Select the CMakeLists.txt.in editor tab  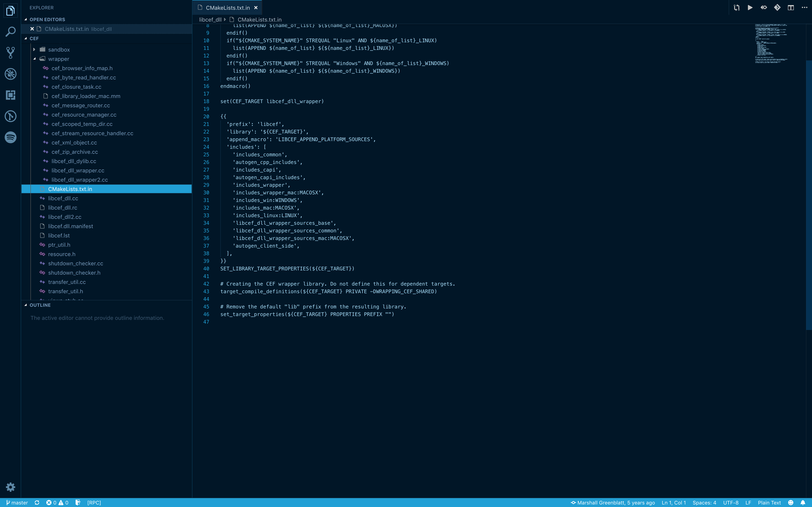click(x=228, y=7)
